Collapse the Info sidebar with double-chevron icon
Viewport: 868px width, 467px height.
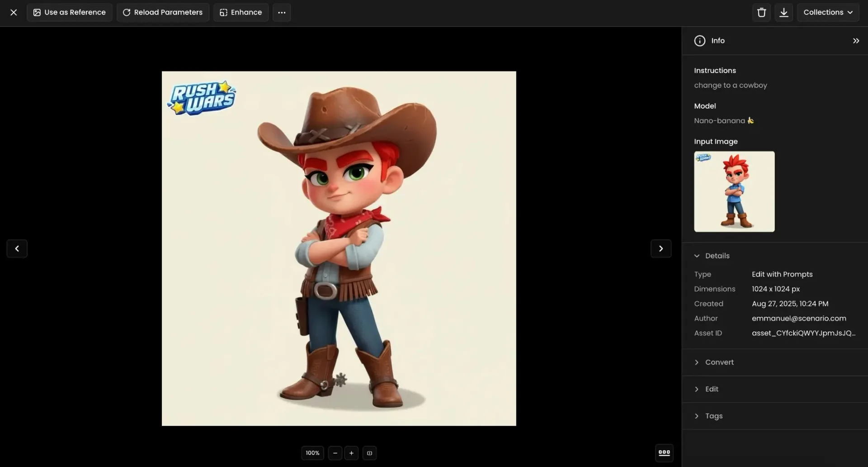(x=856, y=40)
